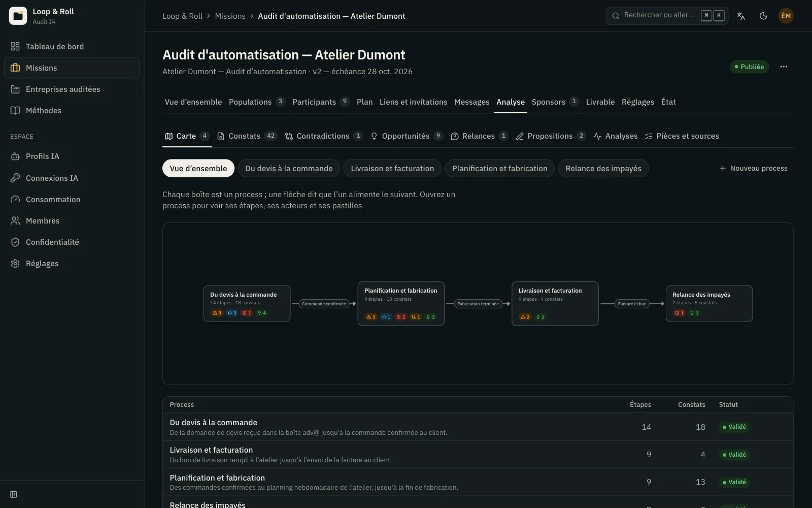Switch to the Populations tab

pos(257,102)
